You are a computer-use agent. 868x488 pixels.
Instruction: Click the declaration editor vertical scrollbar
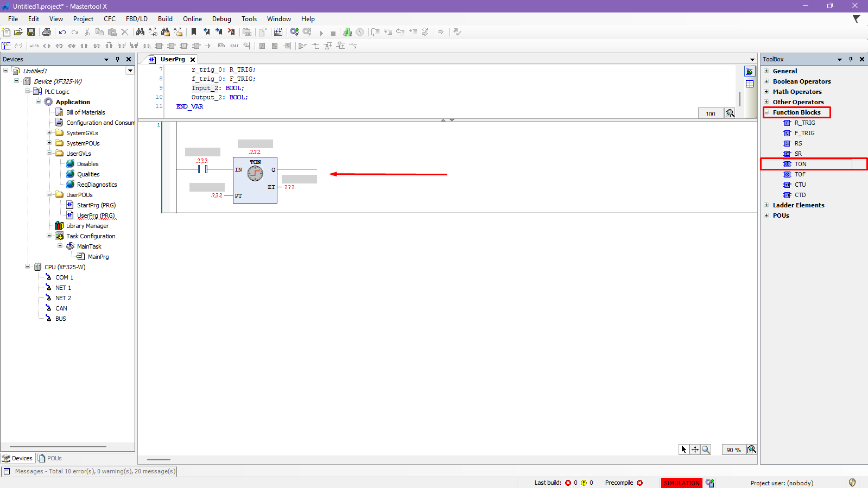tap(740, 99)
